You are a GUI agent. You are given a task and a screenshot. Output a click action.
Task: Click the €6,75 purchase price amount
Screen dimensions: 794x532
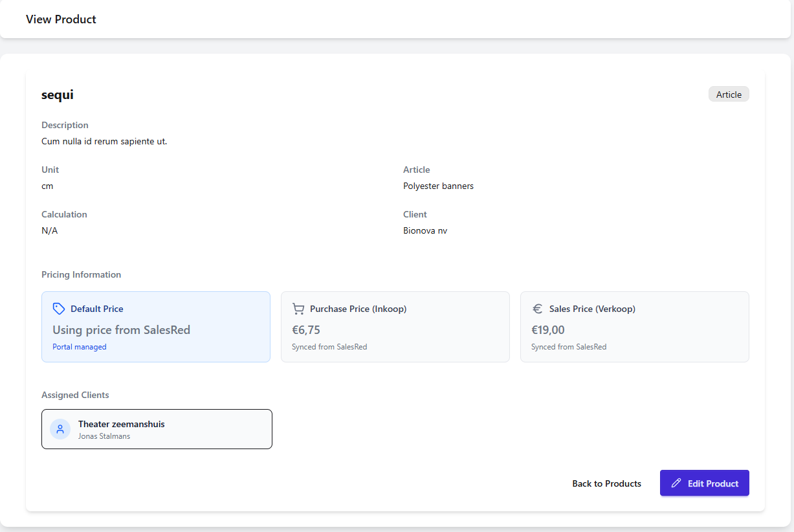click(306, 330)
